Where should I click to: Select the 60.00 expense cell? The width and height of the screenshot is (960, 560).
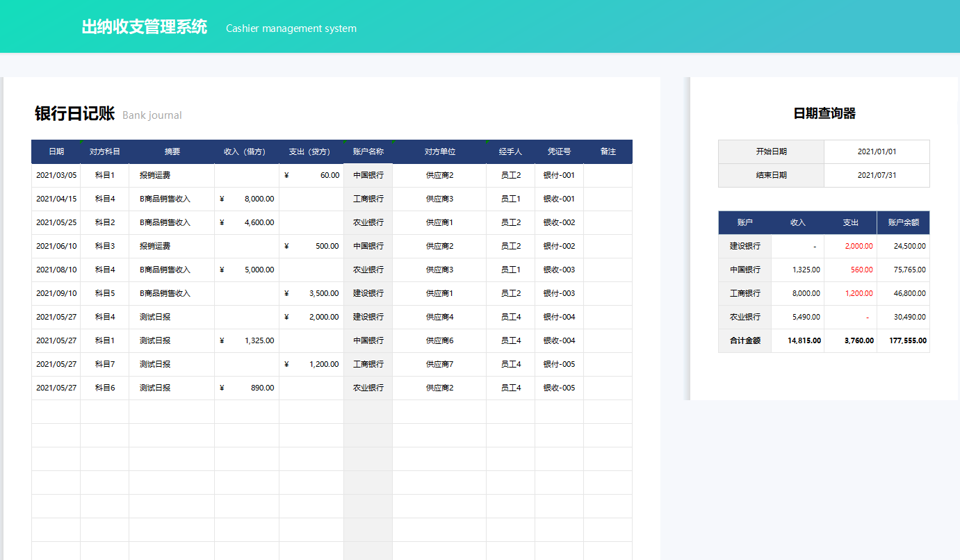[311, 175]
